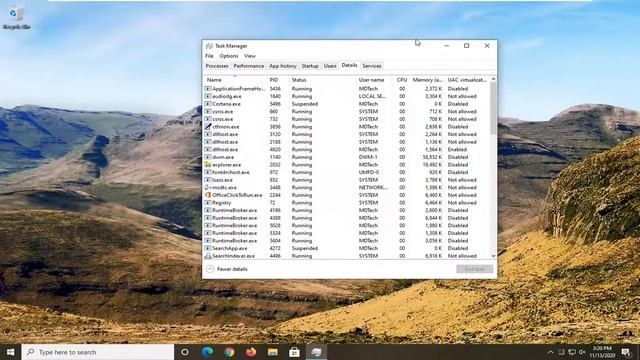Show hidden system tray icons
640x360 pixels.
click(550, 352)
